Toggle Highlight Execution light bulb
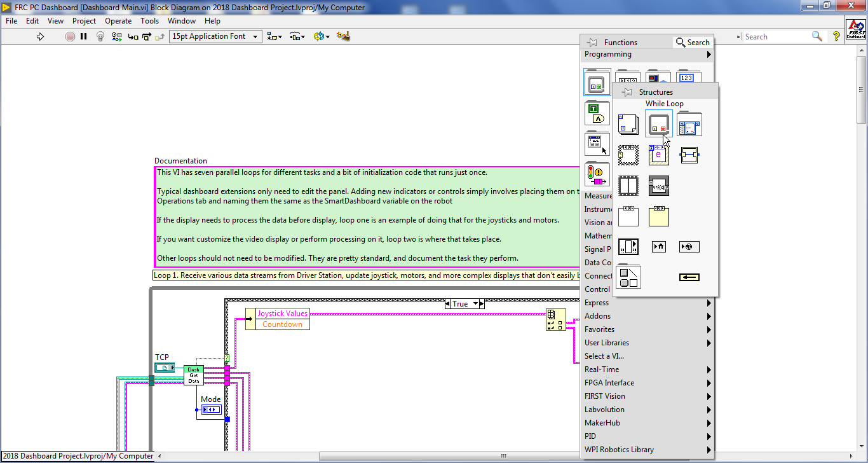The width and height of the screenshot is (868, 463). coord(100,36)
